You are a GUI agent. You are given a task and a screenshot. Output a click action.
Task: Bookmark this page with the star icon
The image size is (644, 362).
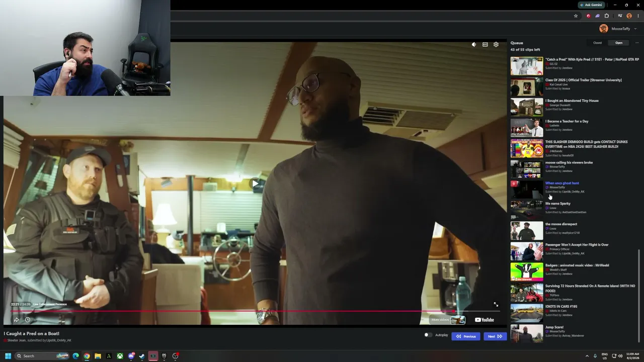(576, 16)
